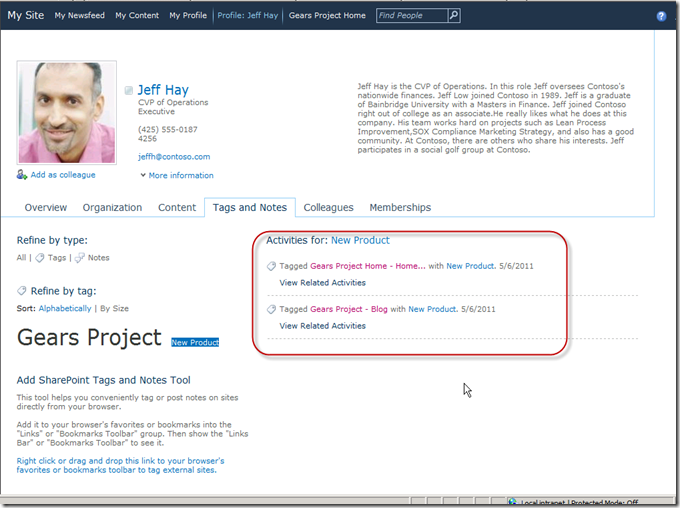The image size is (680, 508).
Task: Switch to the Colleagues tab
Action: pyautogui.click(x=328, y=207)
